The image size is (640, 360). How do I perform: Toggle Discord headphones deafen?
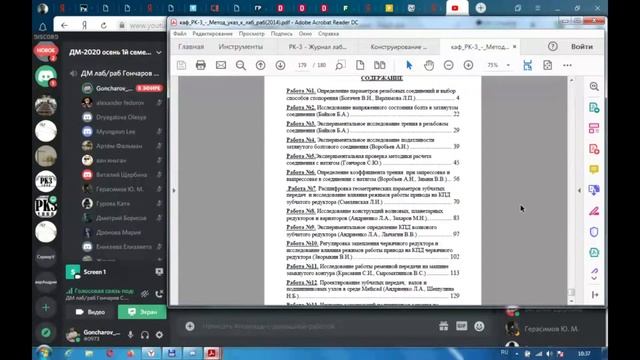(144, 335)
